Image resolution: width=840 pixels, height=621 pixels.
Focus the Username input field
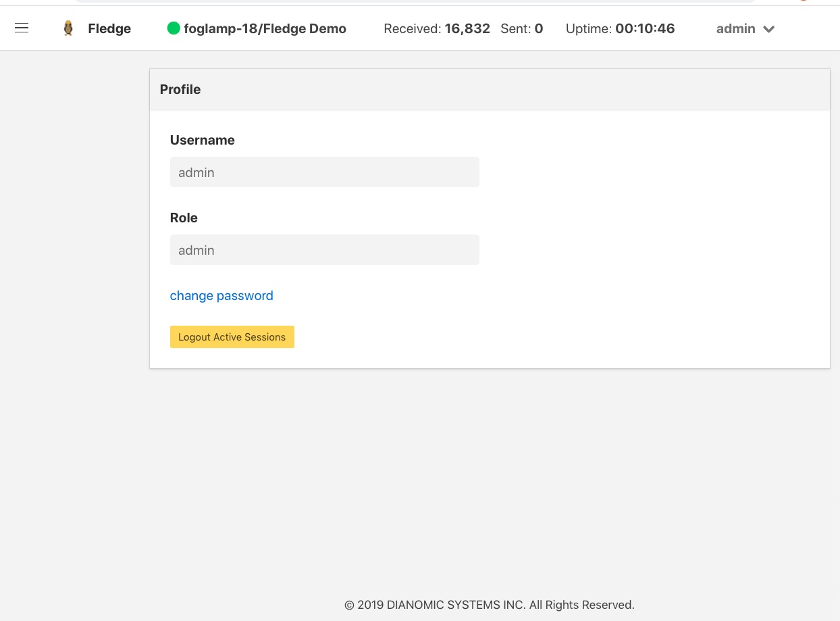(x=324, y=172)
